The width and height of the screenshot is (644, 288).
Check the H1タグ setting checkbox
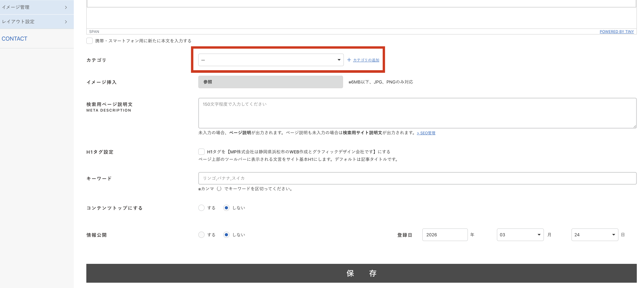tap(201, 152)
